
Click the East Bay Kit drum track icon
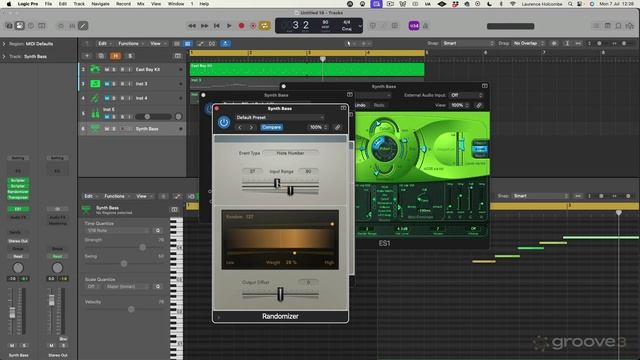click(95, 69)
